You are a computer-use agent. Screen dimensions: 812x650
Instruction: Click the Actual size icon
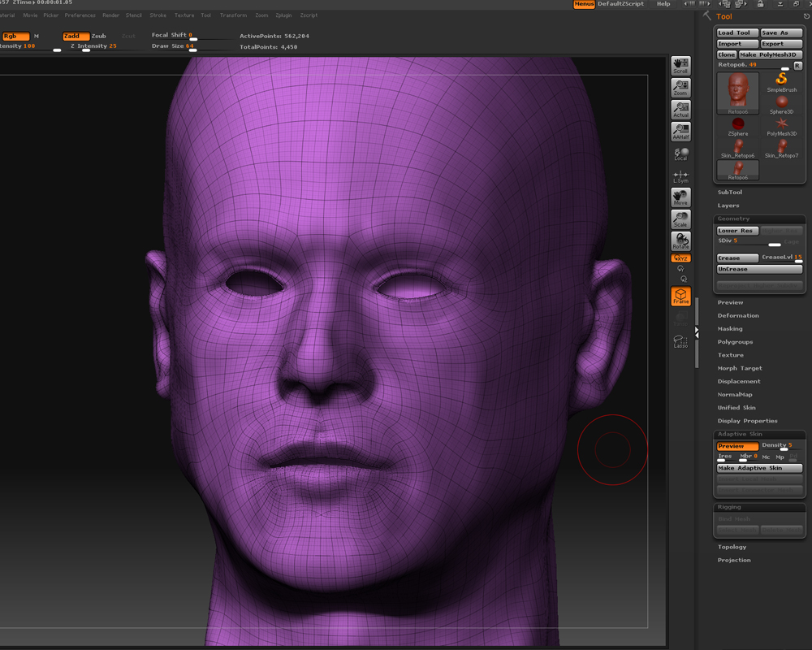pos(680,109)
